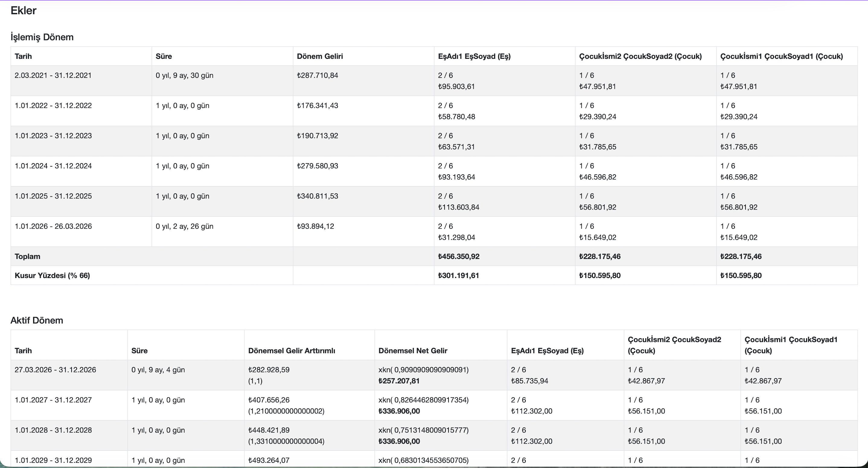The width and height of the screenshot is (868, 468).
Task: Click the Dönem Geliri column header
Action: (x=319, y=56)
